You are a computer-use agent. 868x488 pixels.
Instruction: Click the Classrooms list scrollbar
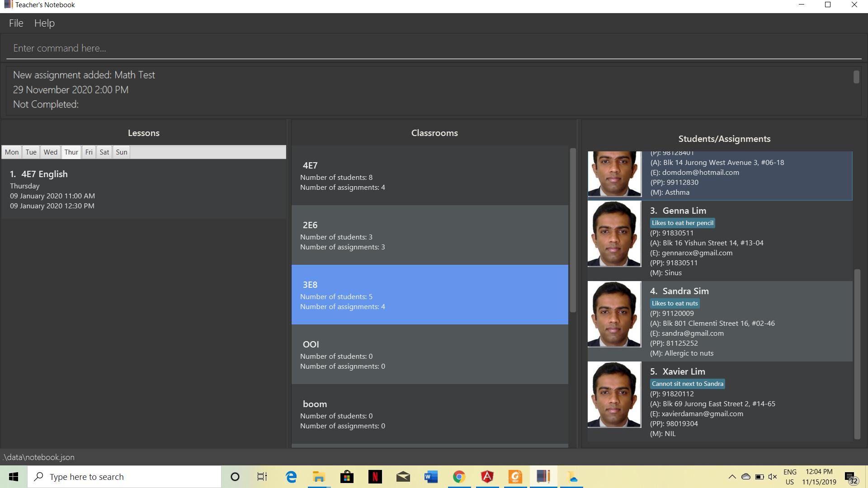573,230
